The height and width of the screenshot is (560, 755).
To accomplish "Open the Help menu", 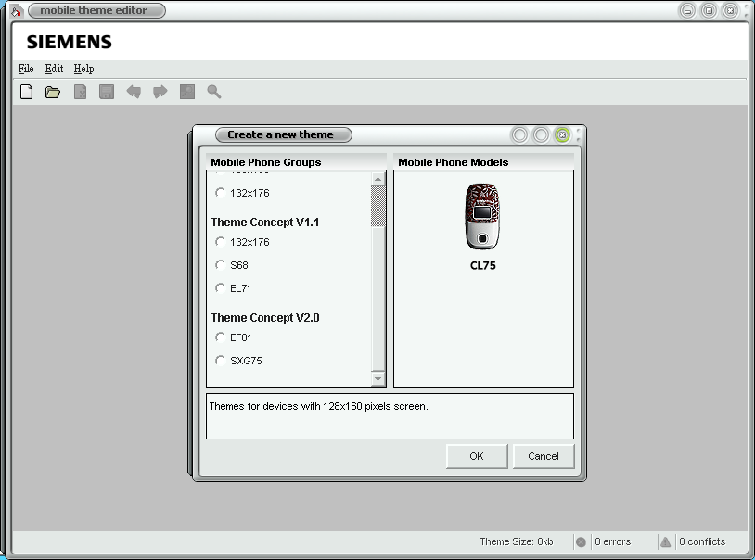I will pyautogui.click(x=83, y=69).
